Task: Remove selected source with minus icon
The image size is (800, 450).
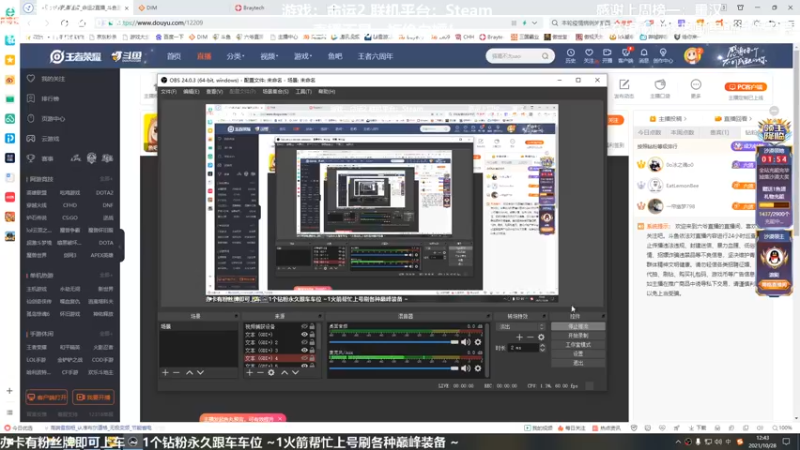Action: [260, 373]
